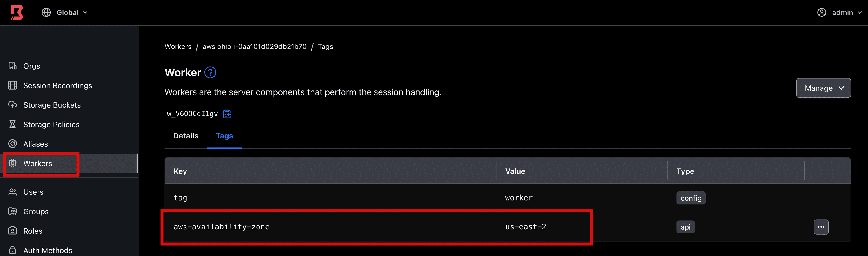Select the Tags tab
This screenshot has height=256, width=868.
(224, 136)
